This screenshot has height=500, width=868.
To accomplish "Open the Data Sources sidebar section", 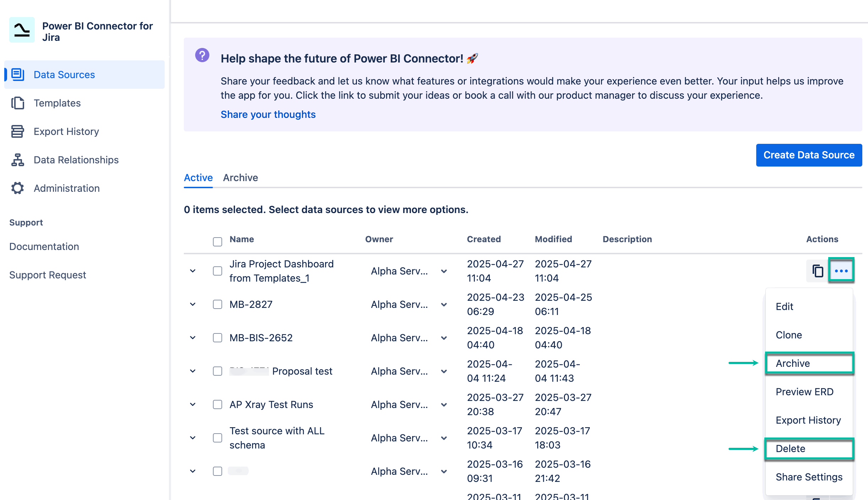I will (x=64, y=75).
